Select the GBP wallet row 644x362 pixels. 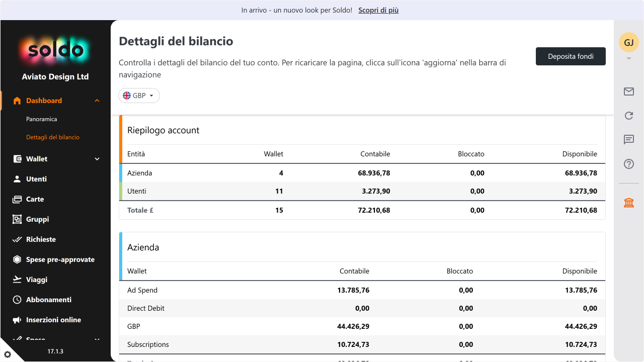tap(362, 326)
